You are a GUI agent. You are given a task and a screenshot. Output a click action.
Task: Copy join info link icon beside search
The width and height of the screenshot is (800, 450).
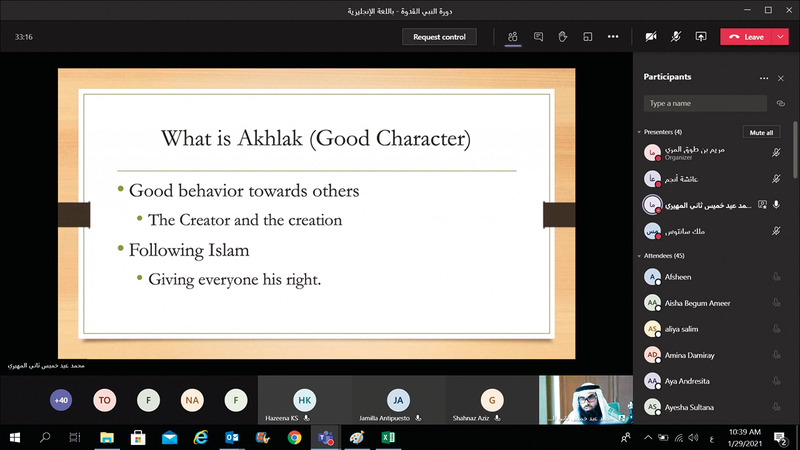[x=780, y=103]
